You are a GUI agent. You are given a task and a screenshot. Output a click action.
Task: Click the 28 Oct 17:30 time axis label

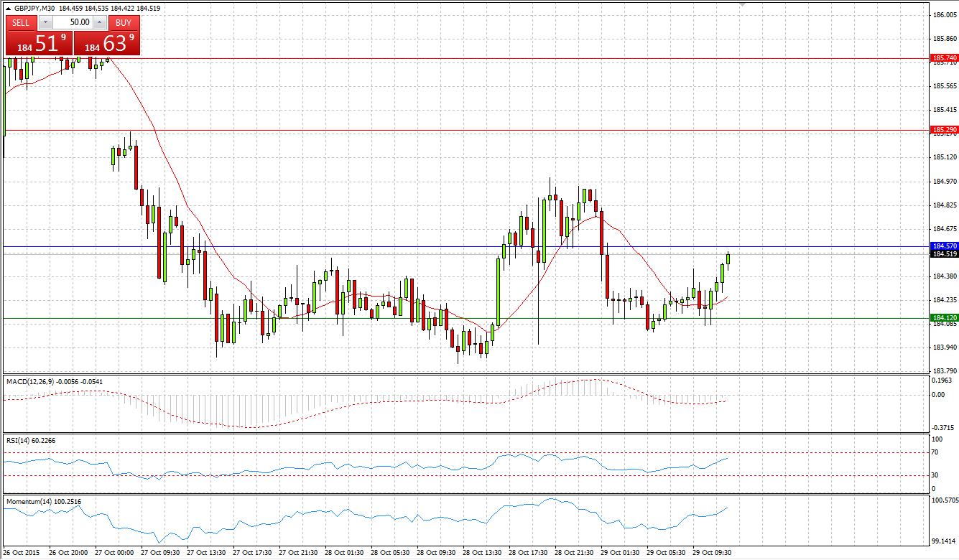tap(529, 553)
